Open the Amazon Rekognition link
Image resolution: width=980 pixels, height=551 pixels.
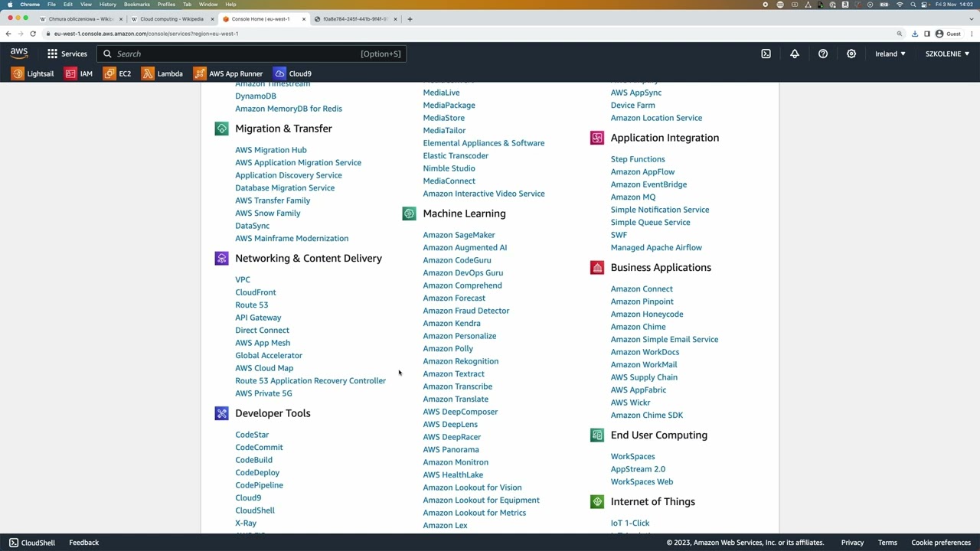point(461,361)
